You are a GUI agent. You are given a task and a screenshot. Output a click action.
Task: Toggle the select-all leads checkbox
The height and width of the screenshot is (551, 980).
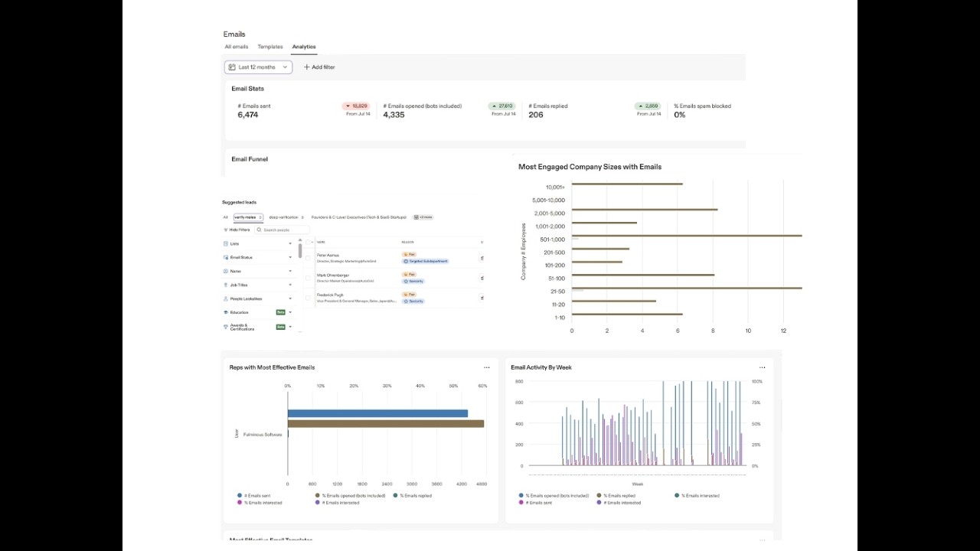(308, 243)
